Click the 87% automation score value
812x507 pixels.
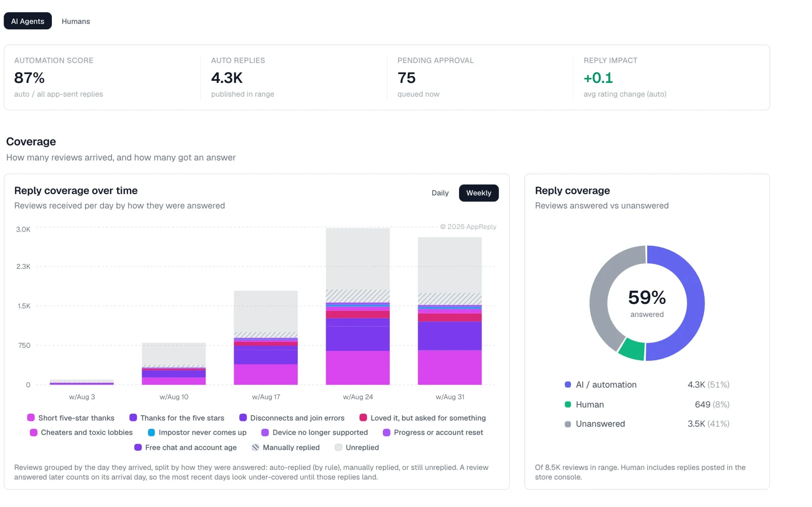[29, 78]
